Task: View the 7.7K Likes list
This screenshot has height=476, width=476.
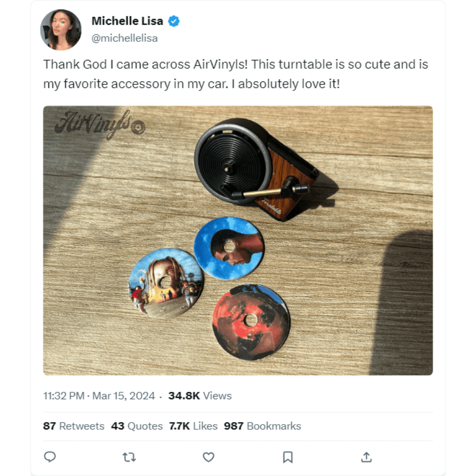Action: point(193,426)
